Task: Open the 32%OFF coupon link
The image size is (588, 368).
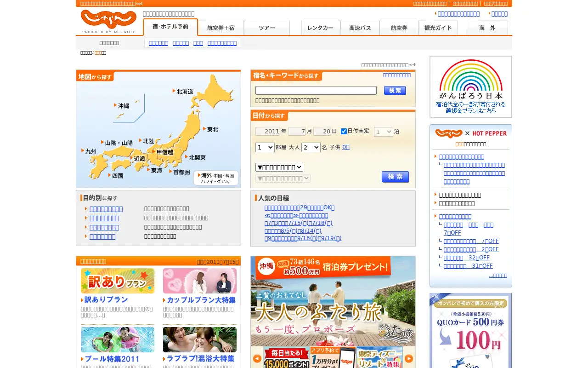Action: click(x=467, y=258)
